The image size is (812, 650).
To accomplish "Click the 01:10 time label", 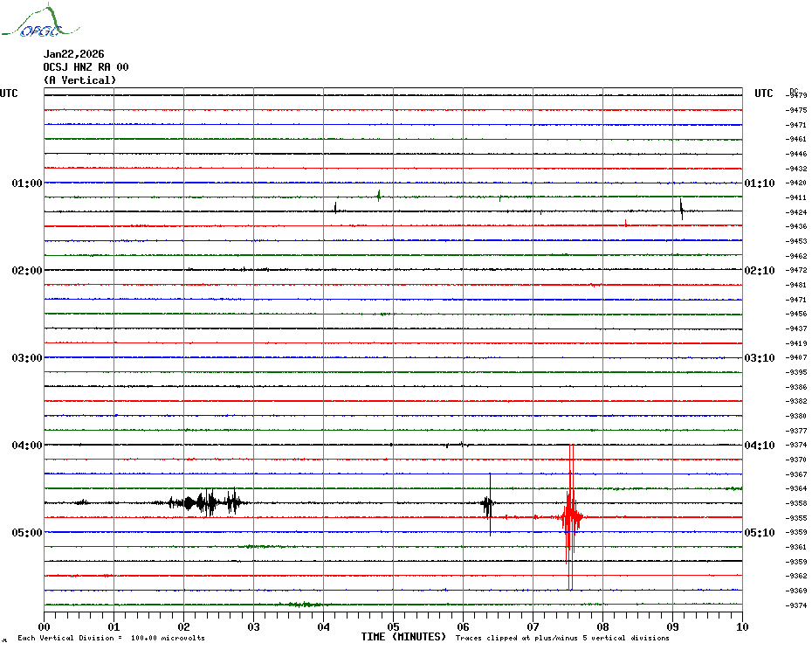I will coord(760,183).
